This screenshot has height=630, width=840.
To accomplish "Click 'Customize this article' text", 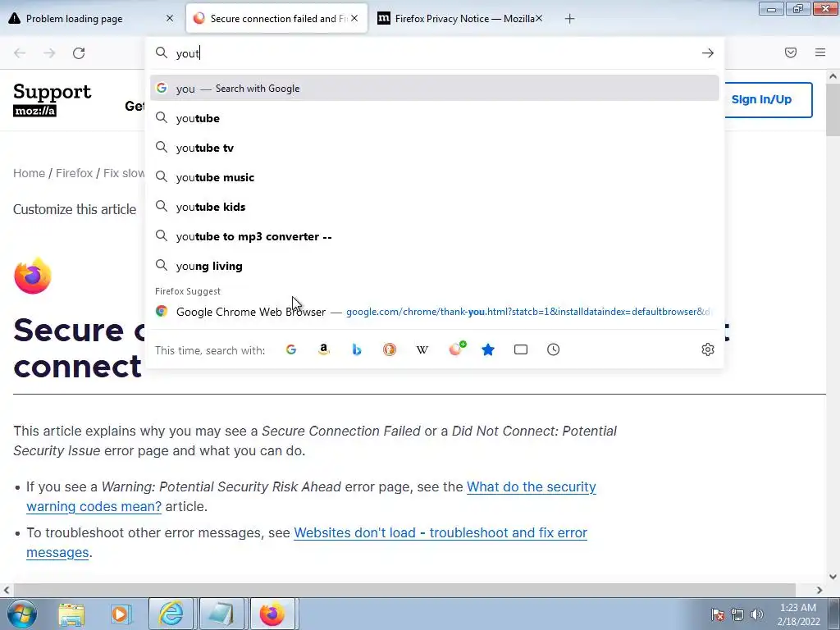I will coord(75,209).
